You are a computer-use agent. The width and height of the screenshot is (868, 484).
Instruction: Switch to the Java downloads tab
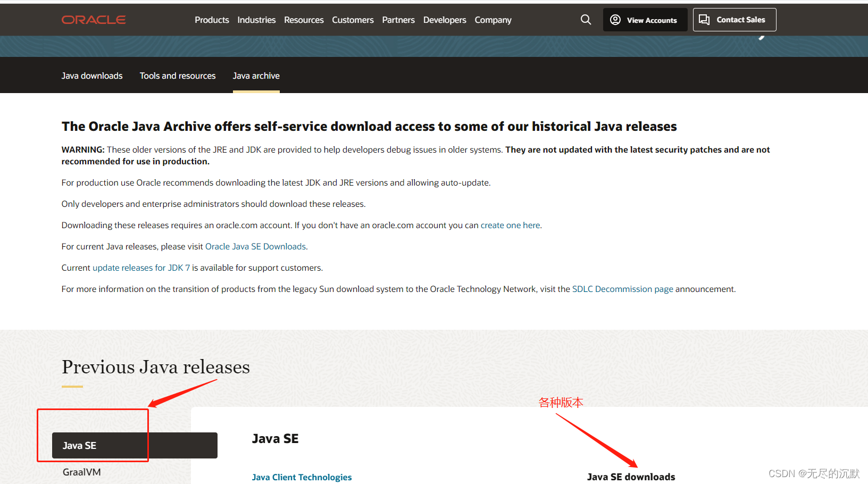92,76
